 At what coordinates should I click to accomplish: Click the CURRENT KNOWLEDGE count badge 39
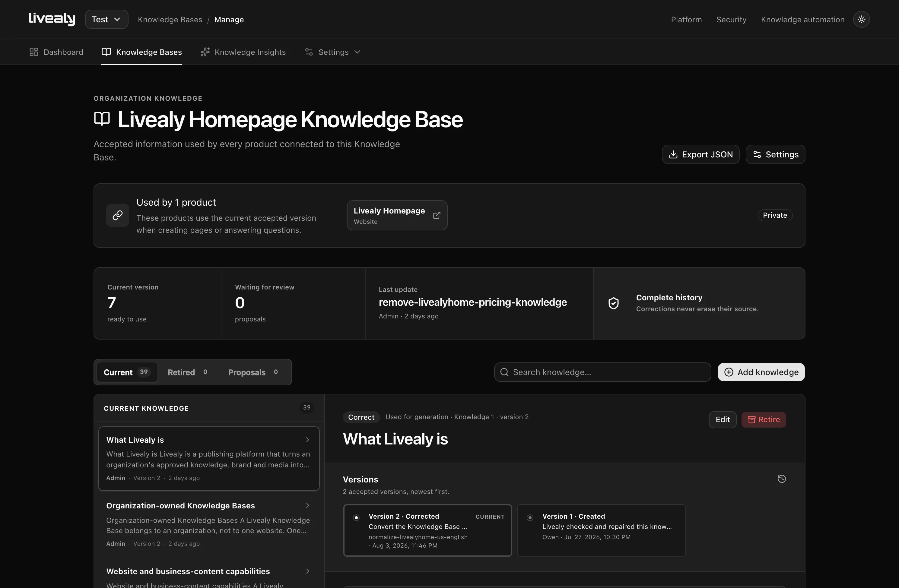tap(306, 407)
